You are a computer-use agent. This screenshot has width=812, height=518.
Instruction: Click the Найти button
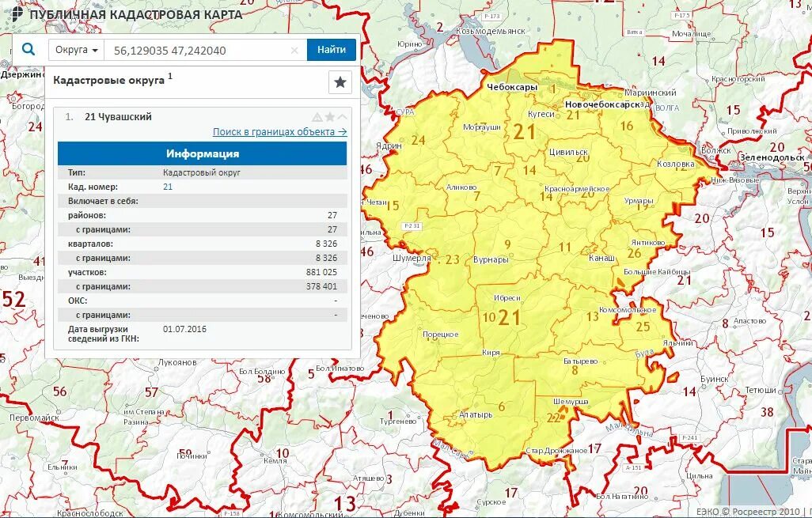click(x=332, y=50)
